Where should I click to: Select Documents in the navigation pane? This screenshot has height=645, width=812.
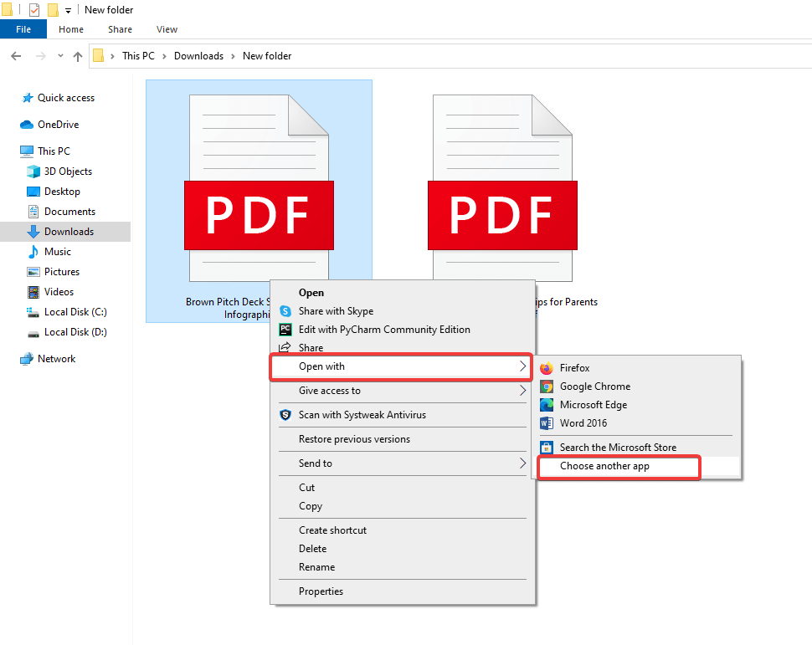coord(69,212)
